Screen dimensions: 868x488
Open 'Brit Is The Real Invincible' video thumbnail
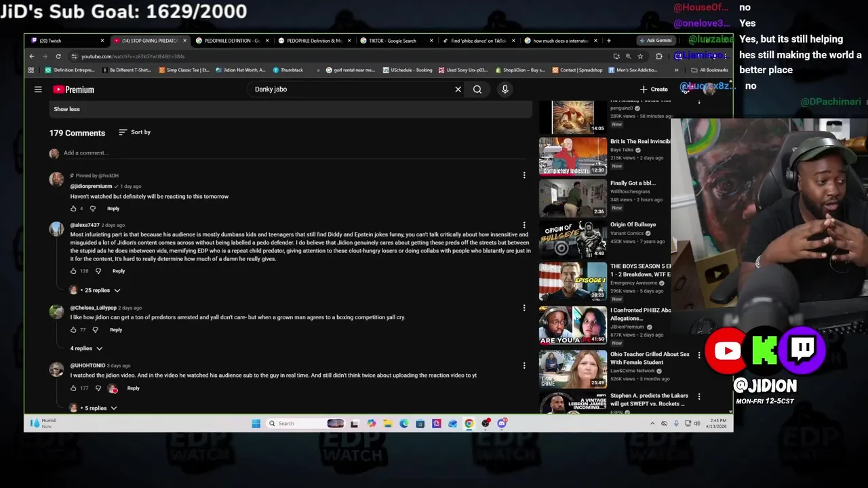coord(573,156)
